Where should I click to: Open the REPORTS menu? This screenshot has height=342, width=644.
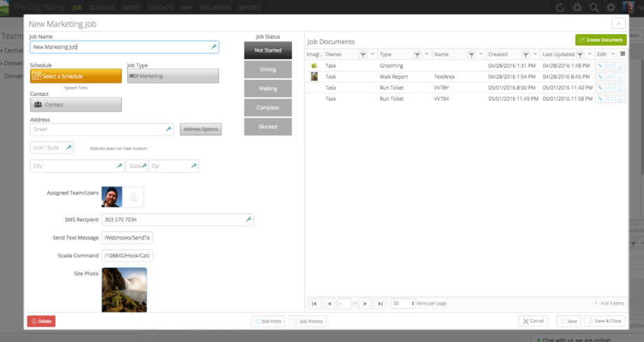(x=249, y=8)
